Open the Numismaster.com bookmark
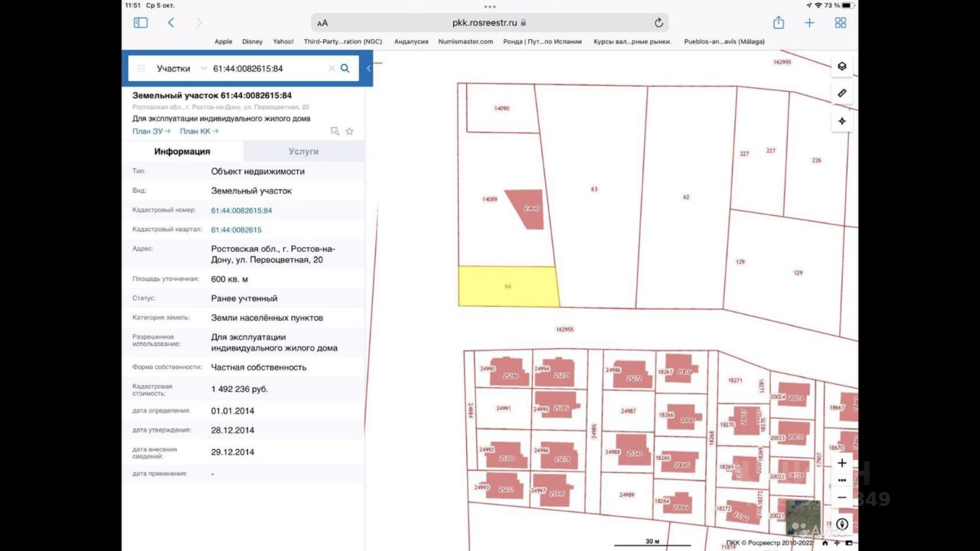The width and height of the screenshot is (980, 551). pyautogui.click(x=465, y=41)
